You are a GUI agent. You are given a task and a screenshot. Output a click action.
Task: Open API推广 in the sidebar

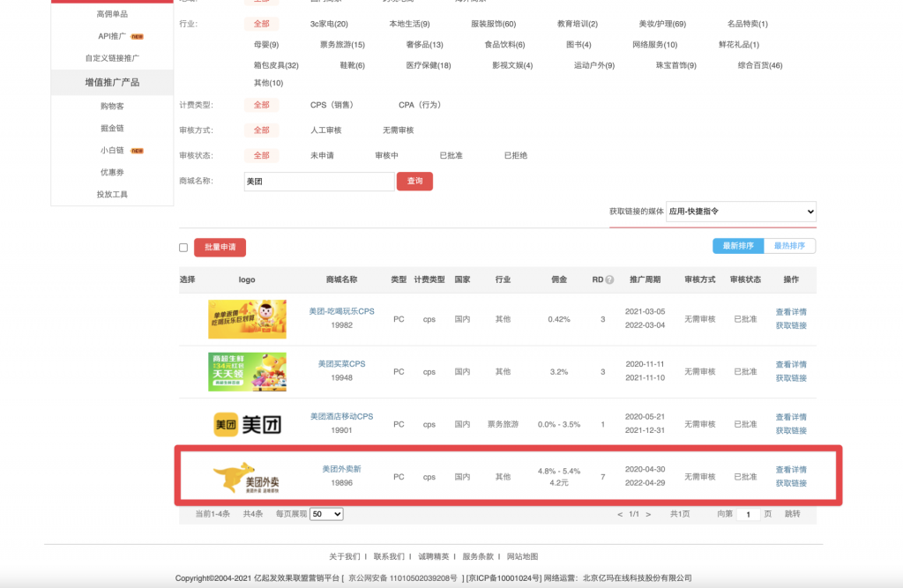pyautogui.click(x=112, y=36)
